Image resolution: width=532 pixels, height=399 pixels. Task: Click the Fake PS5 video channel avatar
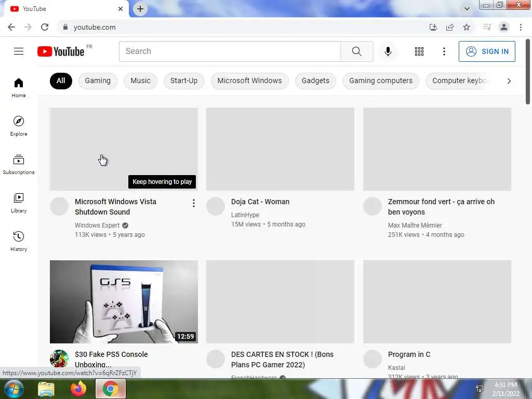[59, 358]
